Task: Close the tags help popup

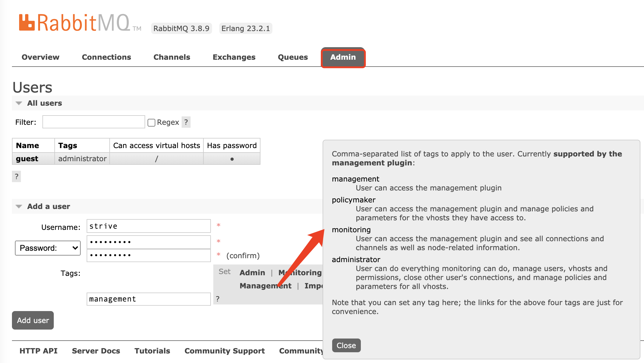Action: coord(346,345)
